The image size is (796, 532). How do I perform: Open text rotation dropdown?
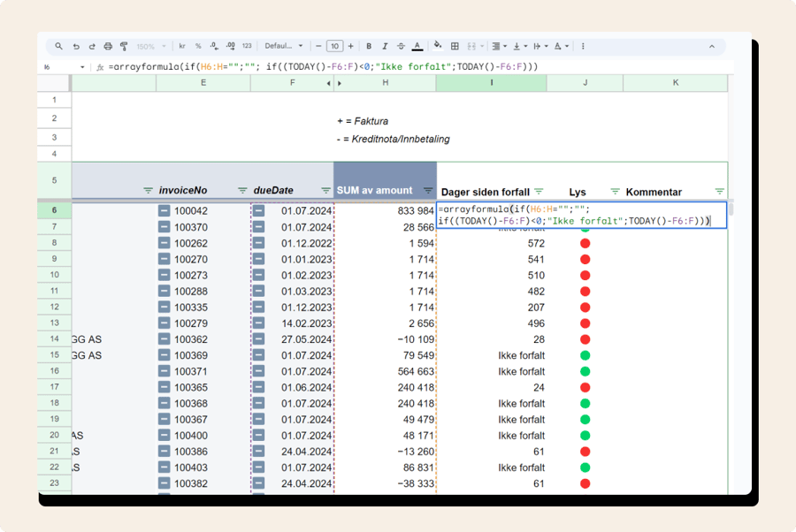click(x=561, y=46)
